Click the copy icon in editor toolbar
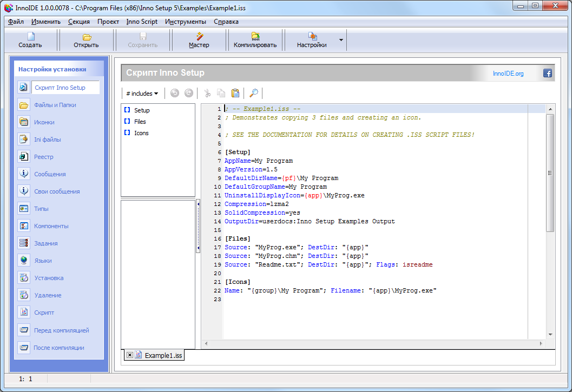Image resolution: width=572 pixels, height=392 pixels. (221, 94)
